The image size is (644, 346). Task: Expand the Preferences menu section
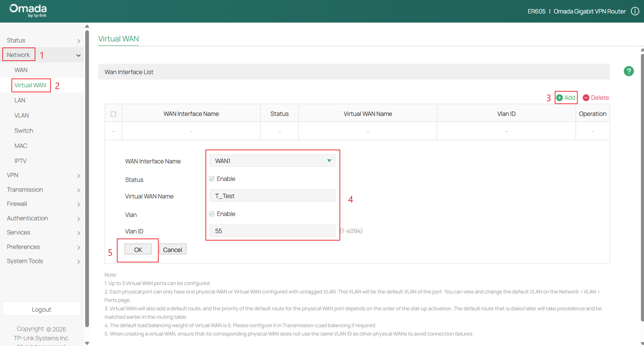(42, 247)
